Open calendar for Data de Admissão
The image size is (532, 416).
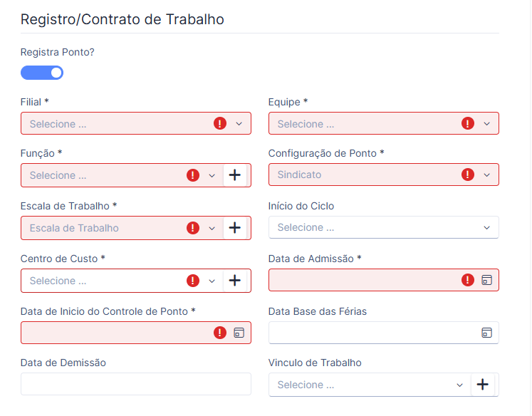[x=487, y=280]
